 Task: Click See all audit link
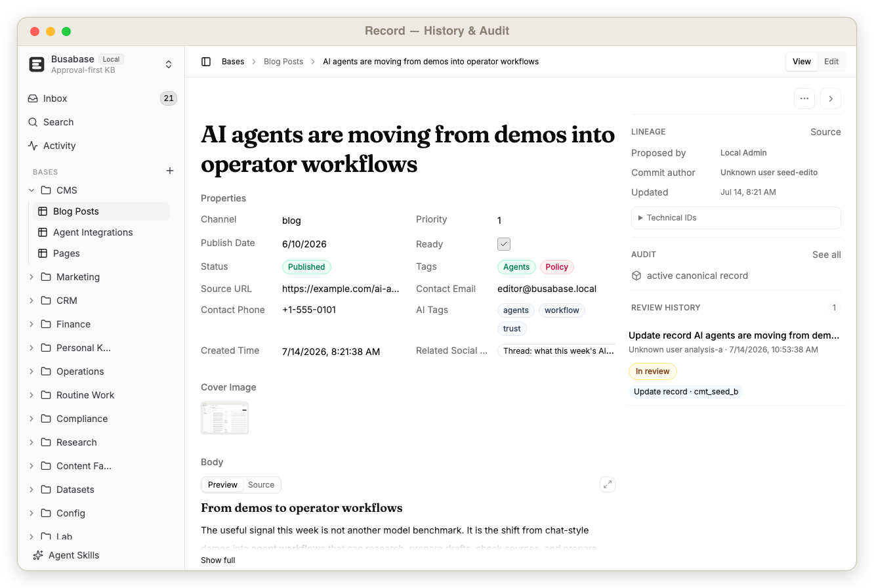pos(827,255)
